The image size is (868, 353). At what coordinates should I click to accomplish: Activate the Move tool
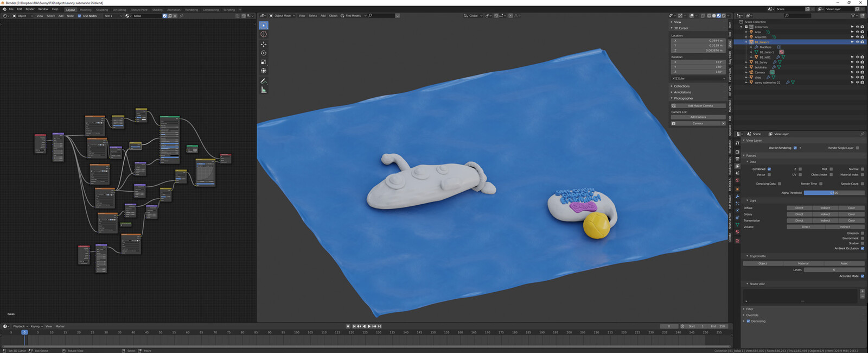(x=264, y=44)
